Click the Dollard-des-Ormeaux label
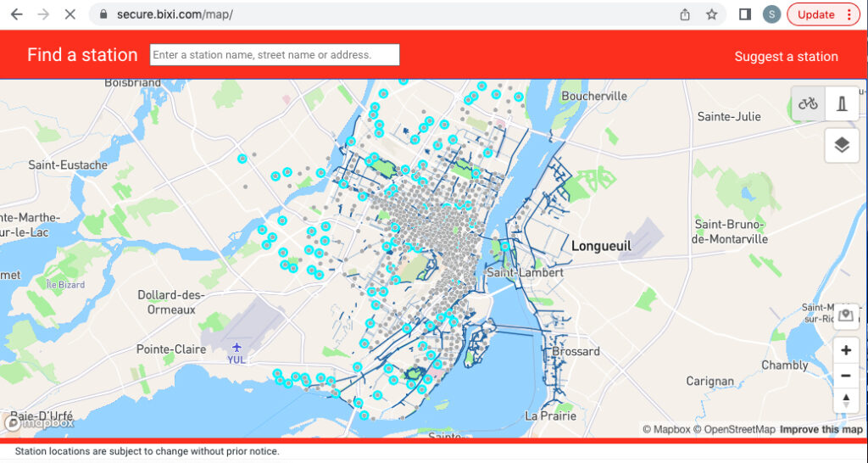 point(171,303)
